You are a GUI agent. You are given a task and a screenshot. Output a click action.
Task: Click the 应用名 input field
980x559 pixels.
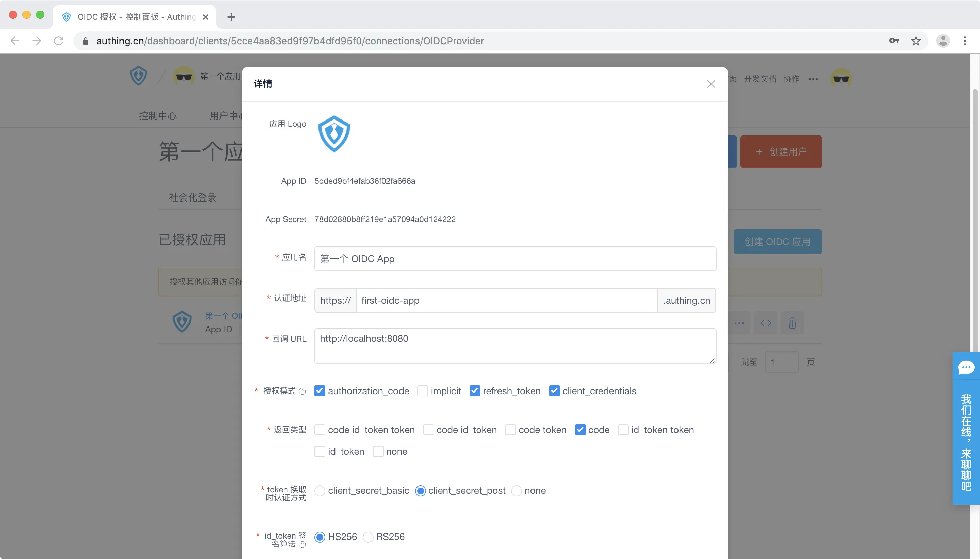(515, 259)
